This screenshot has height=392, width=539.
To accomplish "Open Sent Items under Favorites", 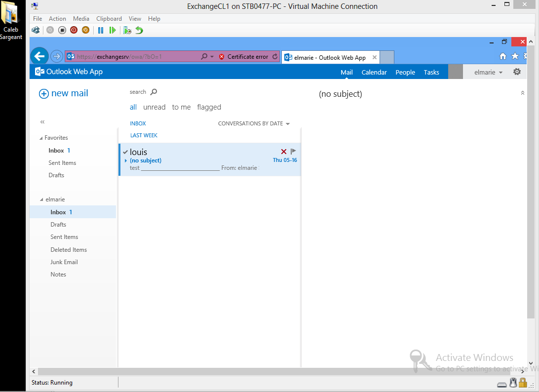I will [62, 163].
